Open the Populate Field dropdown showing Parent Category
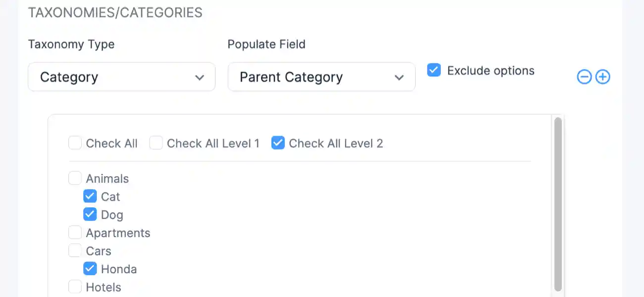Screen dimensions: 644x297 pos(321,77)
